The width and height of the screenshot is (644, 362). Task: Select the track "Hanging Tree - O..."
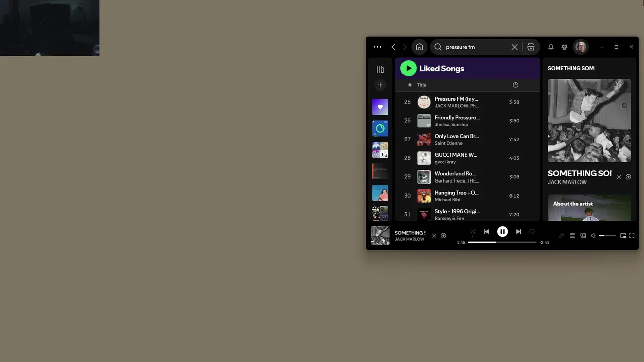coord(457,193)
